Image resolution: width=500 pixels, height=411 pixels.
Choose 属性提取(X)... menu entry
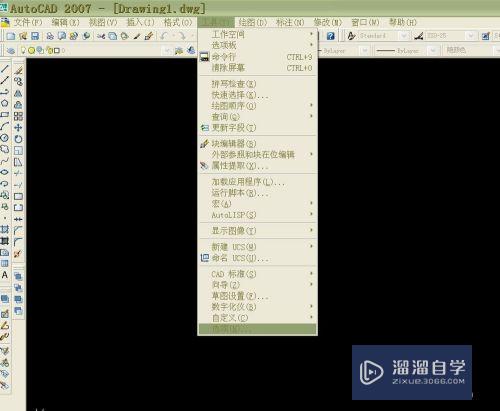[x=257, y=166]
